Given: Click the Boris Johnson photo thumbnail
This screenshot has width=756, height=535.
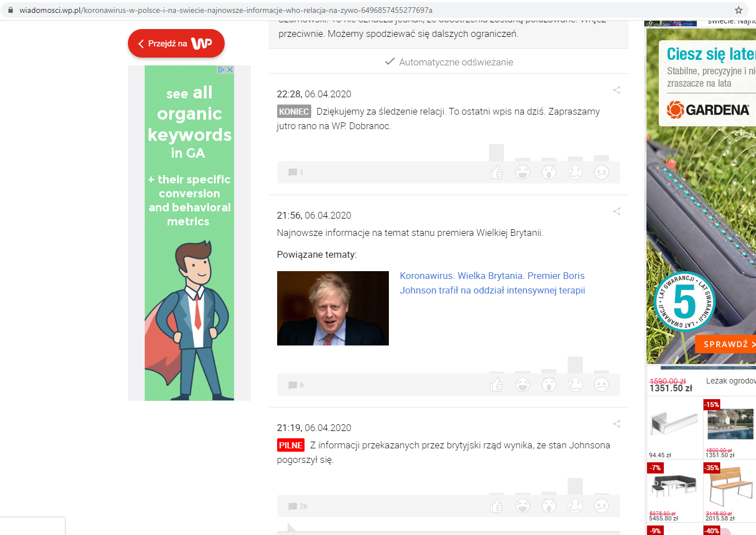Looking at the screenshot, I should click(333, 308).
